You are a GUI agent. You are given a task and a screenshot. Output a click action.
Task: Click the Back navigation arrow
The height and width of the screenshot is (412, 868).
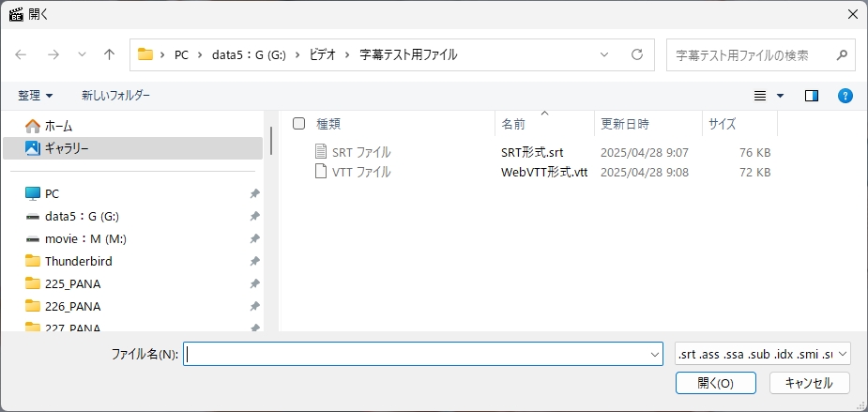pos(21,54)
